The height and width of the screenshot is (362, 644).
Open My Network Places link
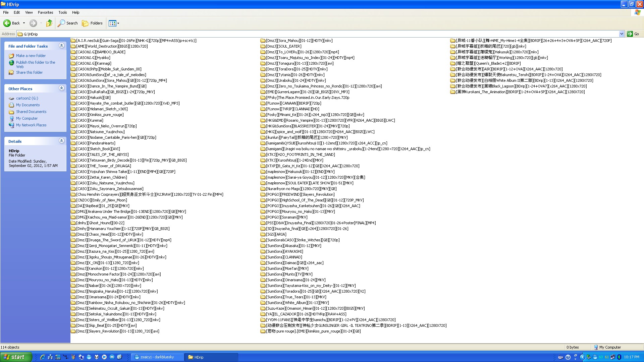point(31,125)
